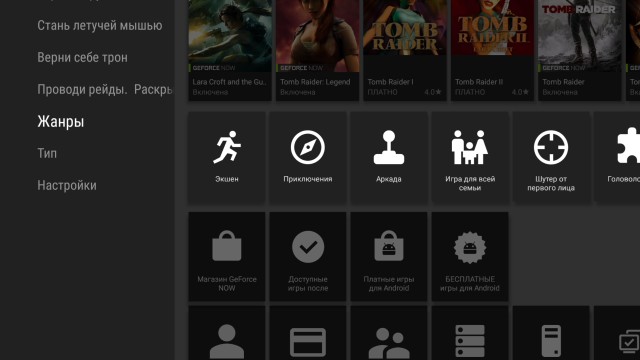Viewport: 640px width, 360px height.
Task: Open Настройки in the sidebar
Action: [x=67, y=185]
